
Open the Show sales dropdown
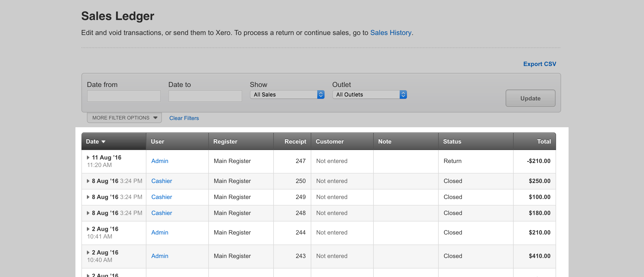coord(287,94)
